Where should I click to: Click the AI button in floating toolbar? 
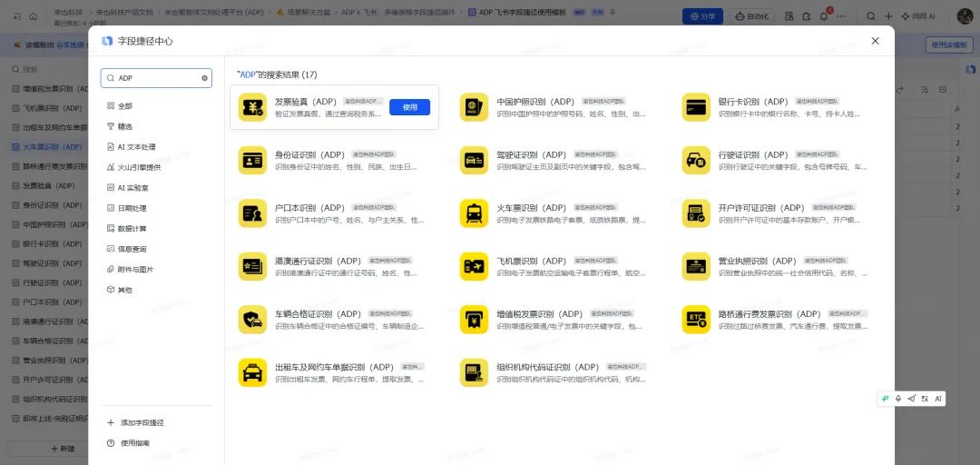tap(938, 399)
